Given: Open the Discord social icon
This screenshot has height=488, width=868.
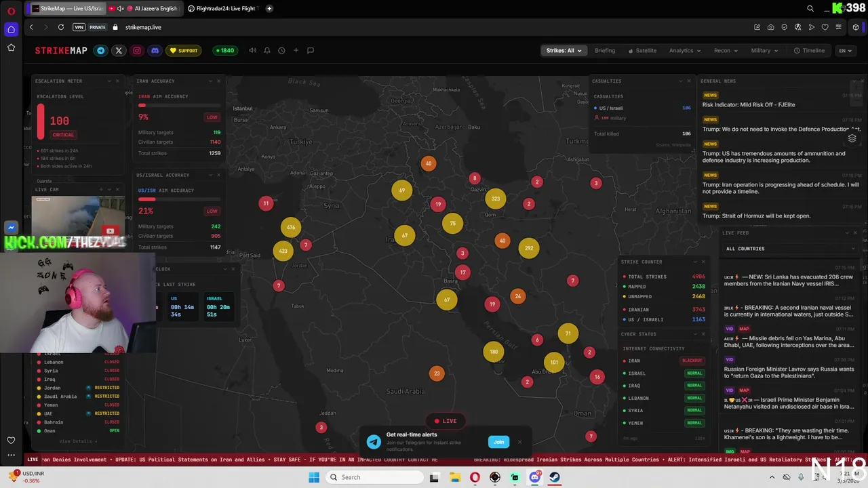Looking at the screenshot, I should pos(155,50).
